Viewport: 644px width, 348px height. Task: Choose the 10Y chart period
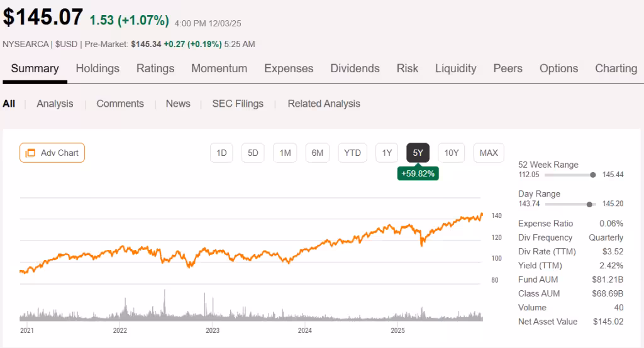451,153
